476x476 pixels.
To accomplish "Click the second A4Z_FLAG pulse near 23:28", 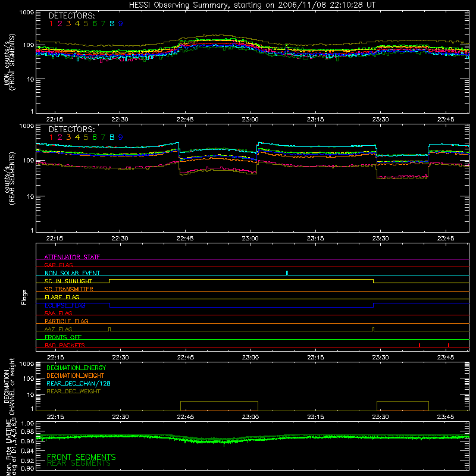I will 374,329.
